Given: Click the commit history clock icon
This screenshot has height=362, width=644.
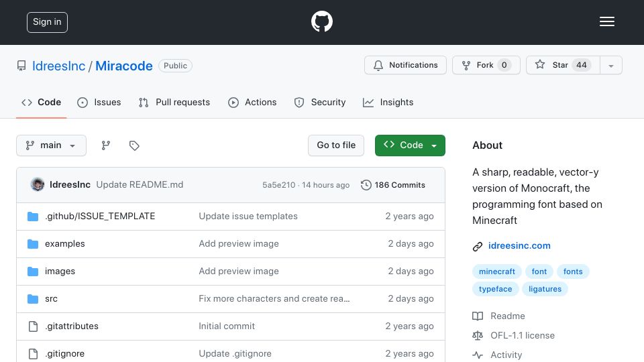Looking at the screenshot, I should point(366,185).
